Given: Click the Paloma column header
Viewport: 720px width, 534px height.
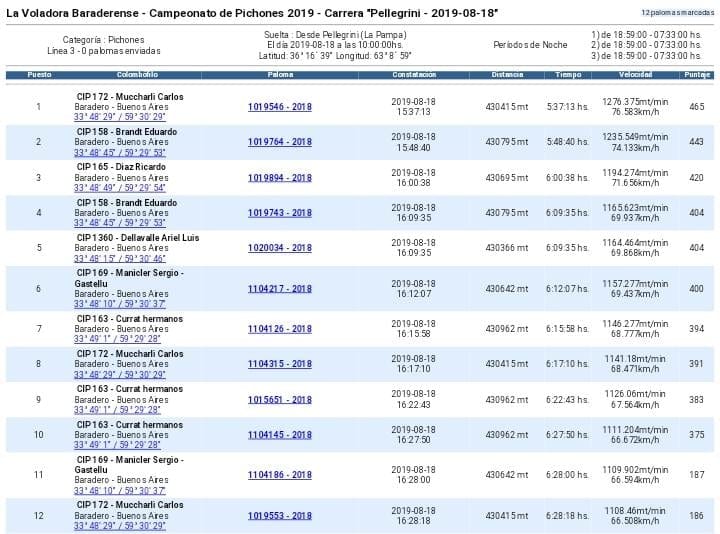Looking at the screenshot, I should click(280, 75).
